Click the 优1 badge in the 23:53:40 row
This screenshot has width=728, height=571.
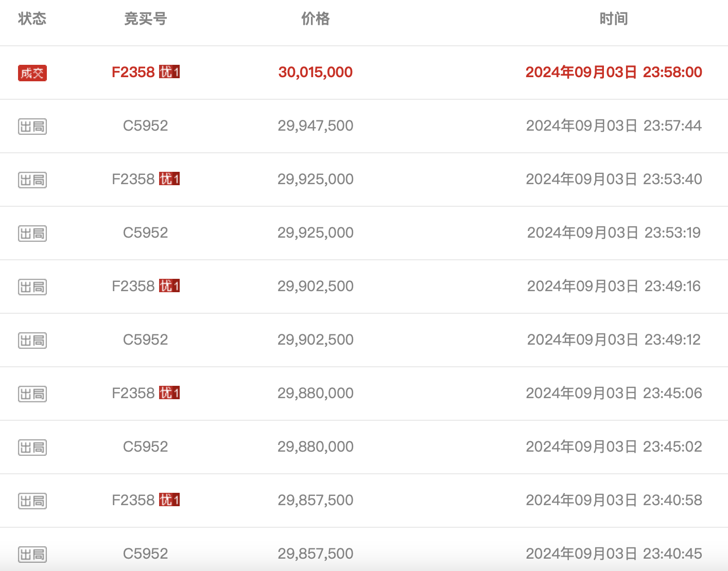(169, 179)
